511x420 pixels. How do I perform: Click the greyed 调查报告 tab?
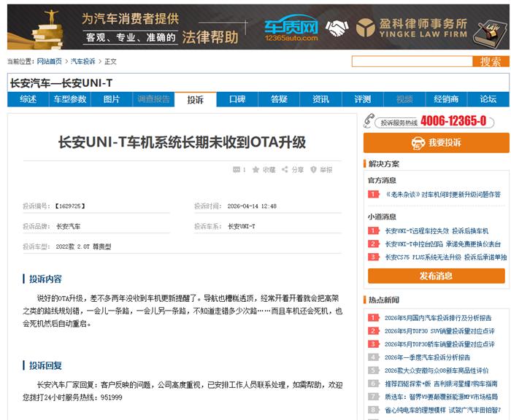tap(153, 99)
